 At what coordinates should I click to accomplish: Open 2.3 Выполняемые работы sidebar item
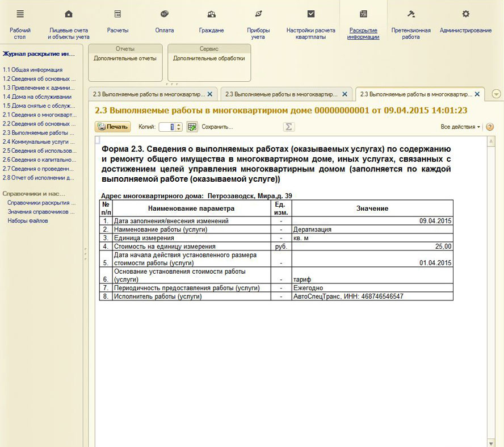38,133
